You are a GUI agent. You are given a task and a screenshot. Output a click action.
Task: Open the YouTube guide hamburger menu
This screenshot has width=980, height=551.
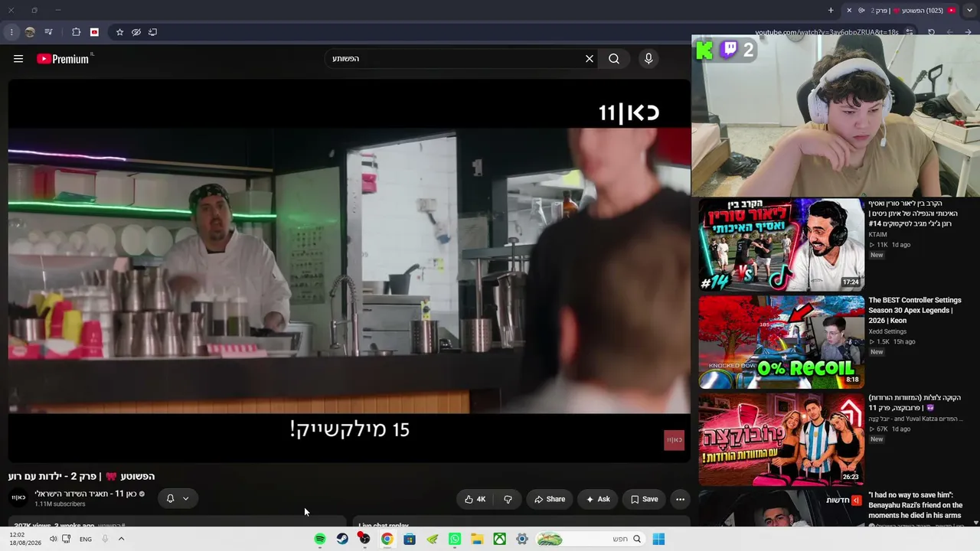click(x=18, y=59)
